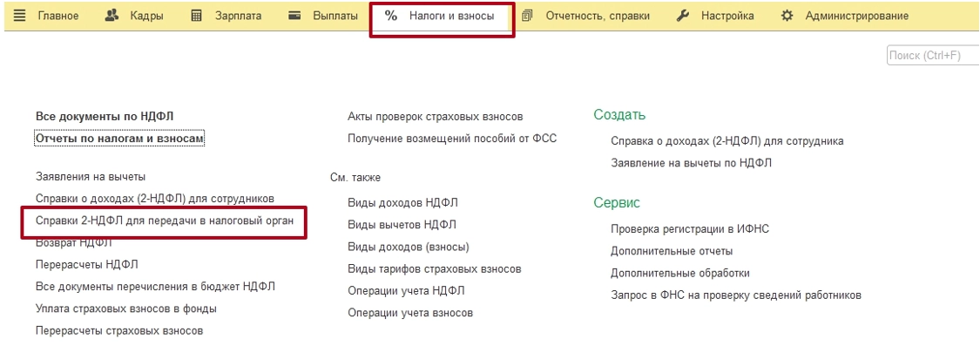980x346 pixels.
Task: Open Операции учета НДФЛ
Action: pos(406,291)
